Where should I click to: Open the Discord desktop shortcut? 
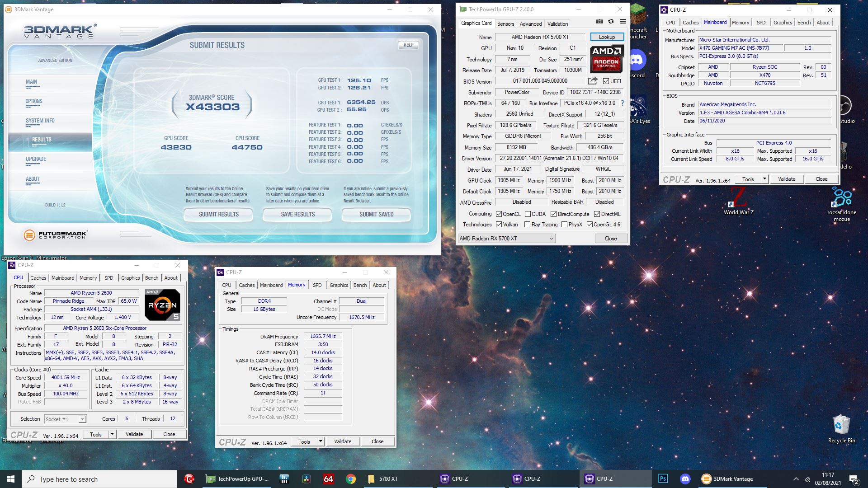point(637,64)
